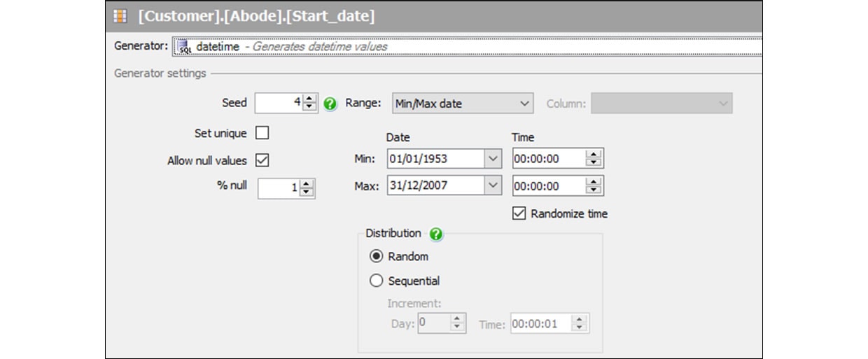Viewport: 868px width, 359px height.
Task: Click the Time column header label
Action: pos(523,137)
